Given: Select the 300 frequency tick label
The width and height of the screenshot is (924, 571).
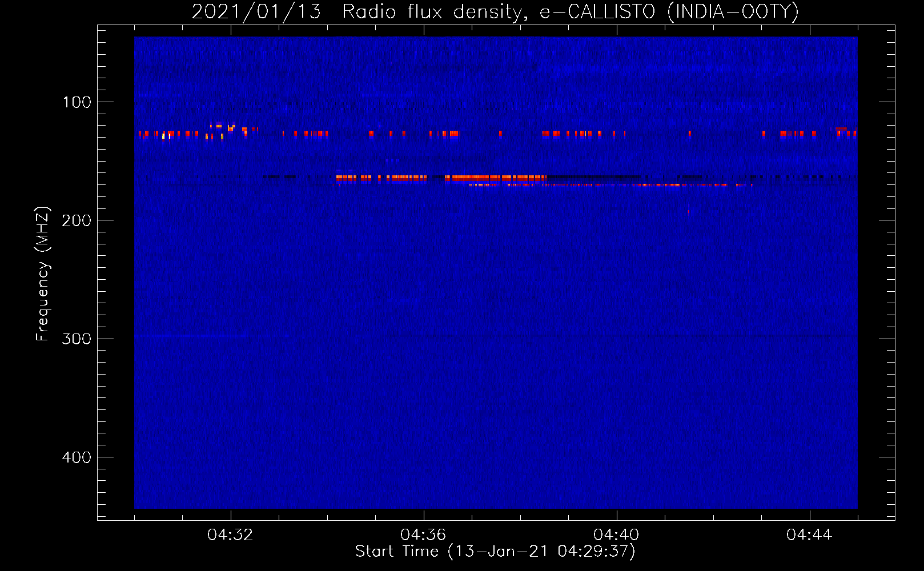Looking at the screenshot, I should click(x=77, y=339).
